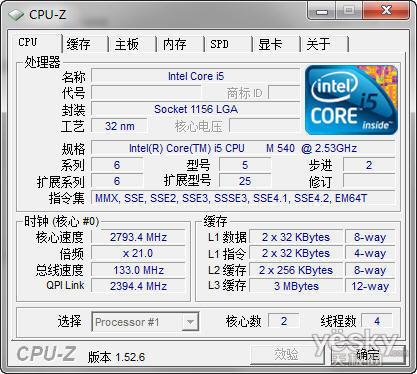The image size is (417, 374).
Task: Click the name field Intel Core i5
Action: tap(196, 76)
